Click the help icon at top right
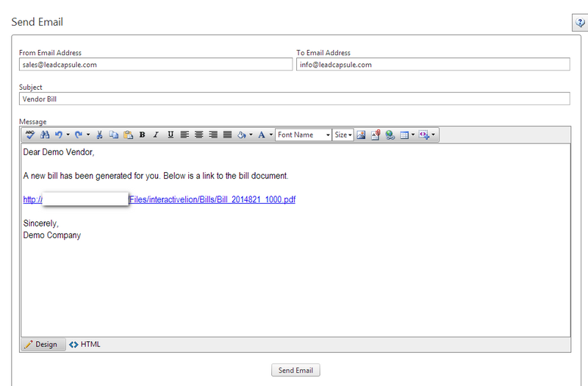 tap(579, 23)
